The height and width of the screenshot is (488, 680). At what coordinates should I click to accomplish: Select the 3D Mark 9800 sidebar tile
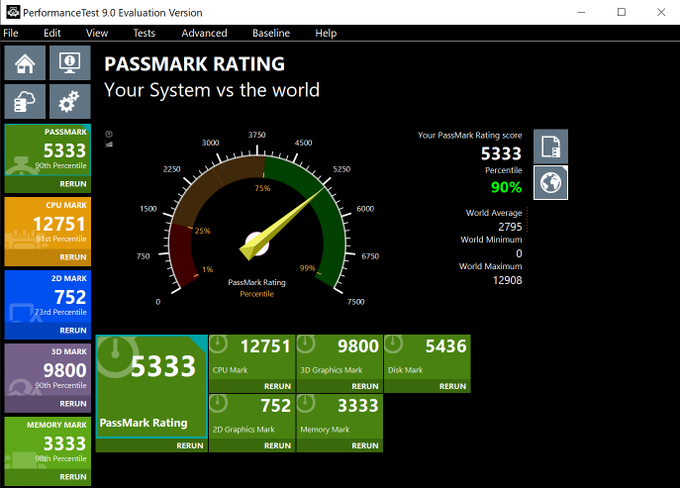48,370
